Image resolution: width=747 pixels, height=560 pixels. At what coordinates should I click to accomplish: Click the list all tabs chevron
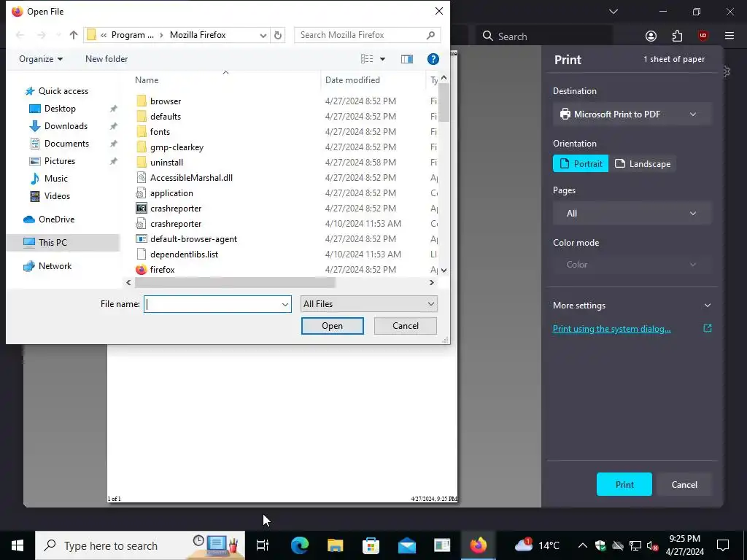tap(614, 12)
